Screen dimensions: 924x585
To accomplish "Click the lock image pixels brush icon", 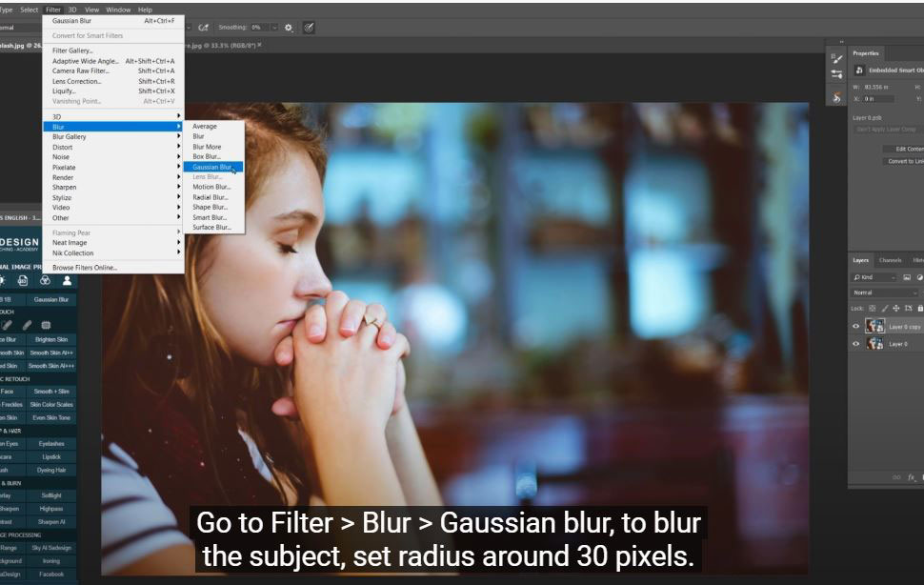I will pos(885,308).
